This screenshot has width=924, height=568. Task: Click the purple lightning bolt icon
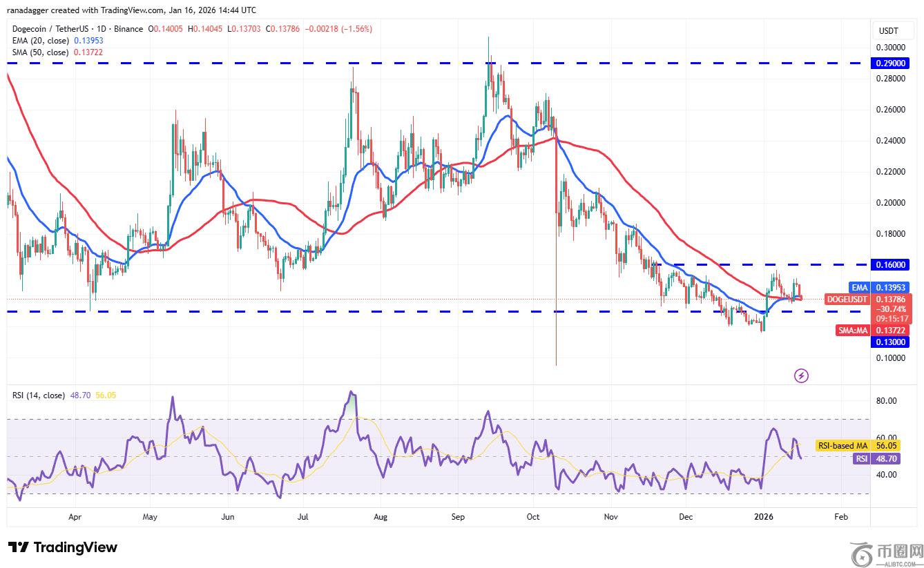coord(801,376)
